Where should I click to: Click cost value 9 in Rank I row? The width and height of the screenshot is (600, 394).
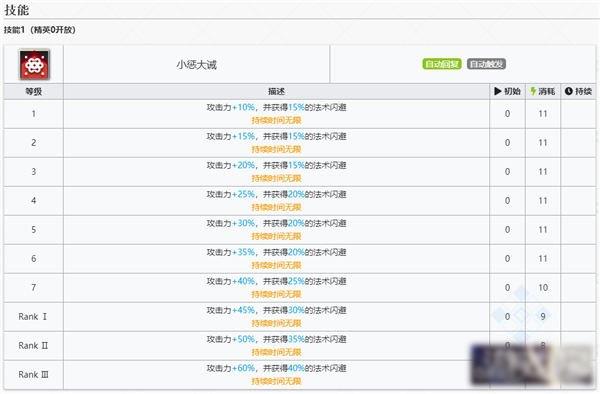click(x=543, y=317)
